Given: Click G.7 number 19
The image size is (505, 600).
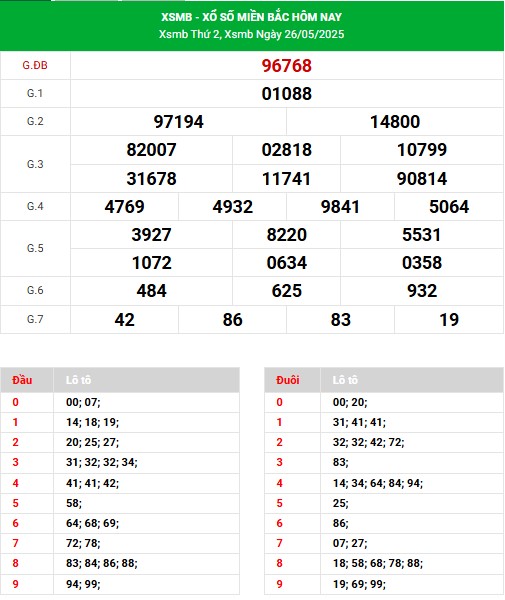Looking at the screenshot, I should 449,320.
